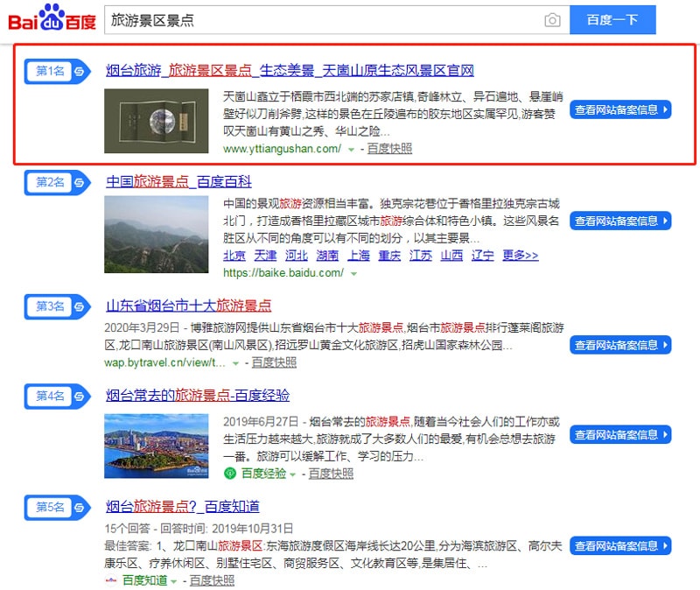Select 辽宁 region link
Screen dimensions: 700x590
[483, 256]
